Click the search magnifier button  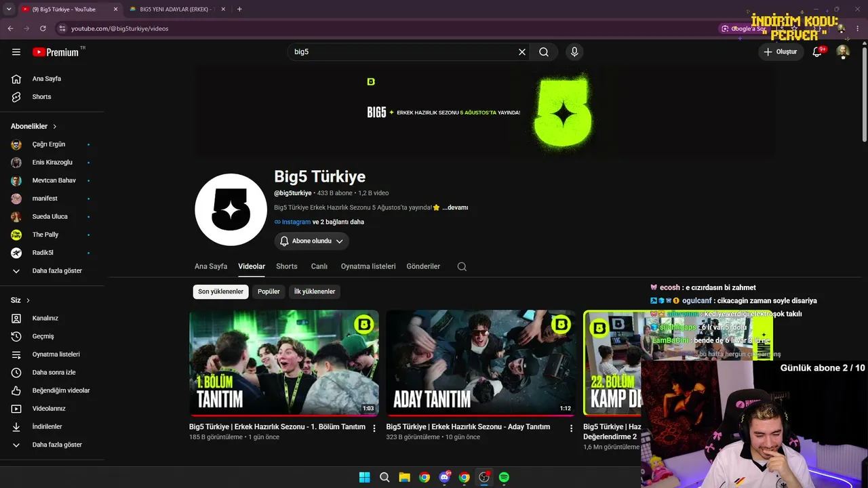tap(544, 52)
